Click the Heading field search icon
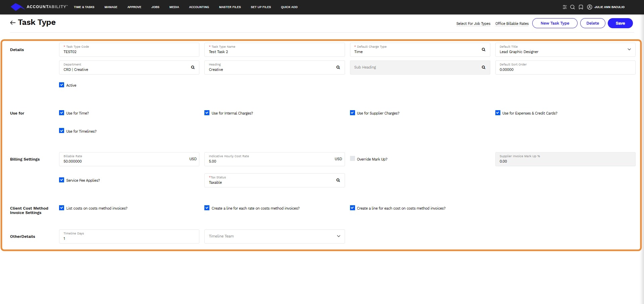Viewport: 644px width, 304px height. [338, 68]
